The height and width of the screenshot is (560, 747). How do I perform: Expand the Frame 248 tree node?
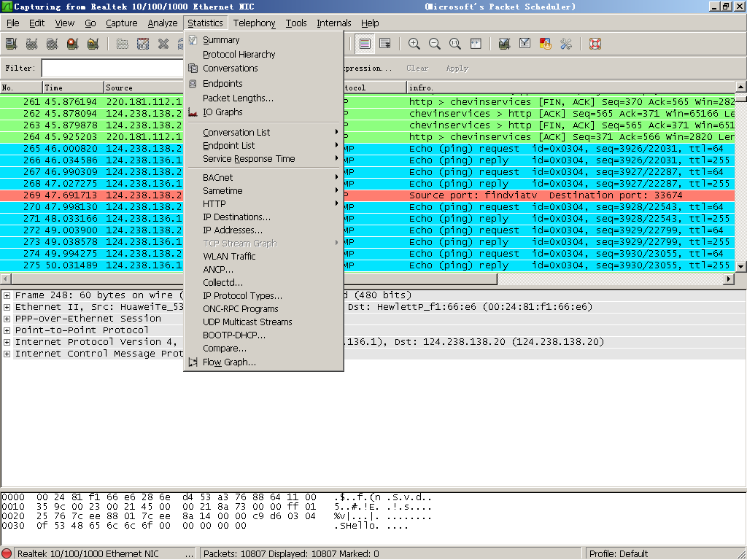tap(7, 295)
